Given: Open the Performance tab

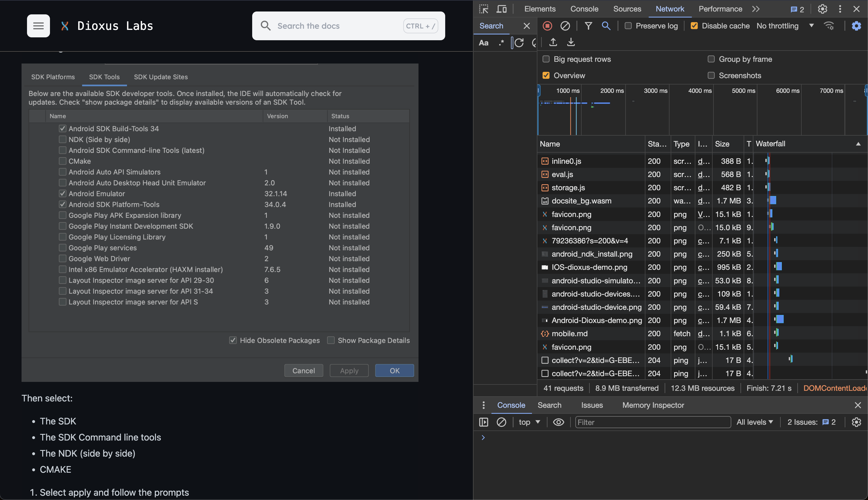Looking at the screenshot, I should point(720,9).
